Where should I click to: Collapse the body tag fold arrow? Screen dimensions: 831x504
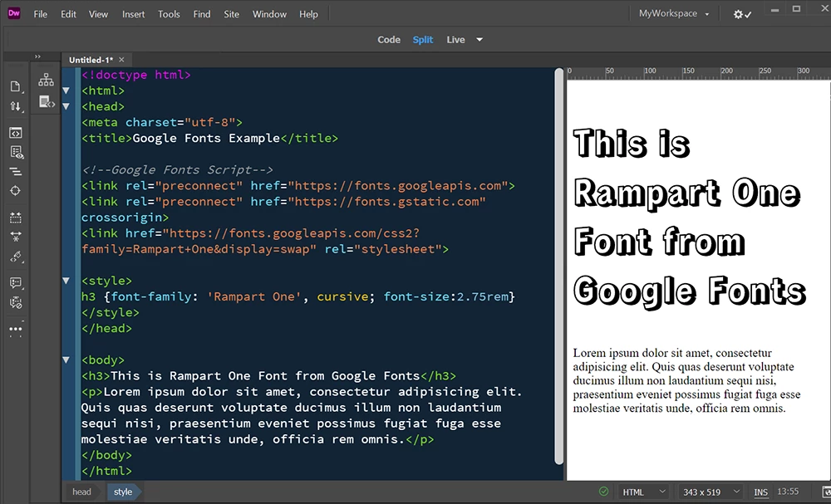(x=66, y=360)
